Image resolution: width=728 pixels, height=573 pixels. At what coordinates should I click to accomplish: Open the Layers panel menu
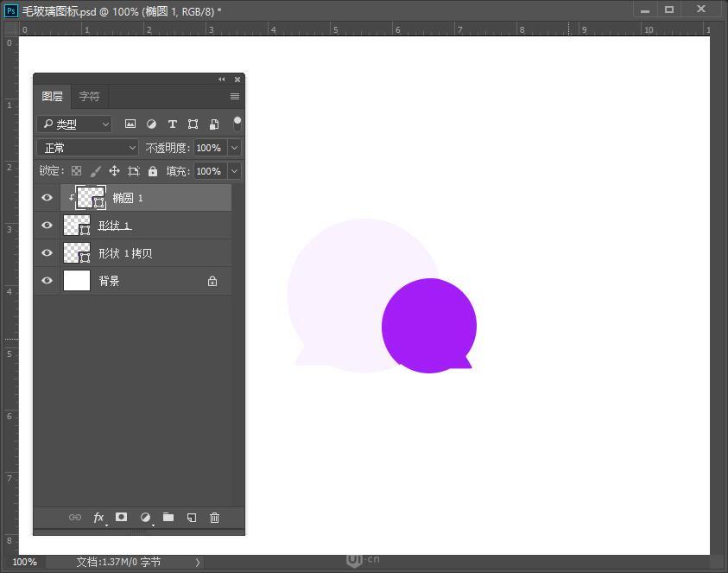[234, 96]
